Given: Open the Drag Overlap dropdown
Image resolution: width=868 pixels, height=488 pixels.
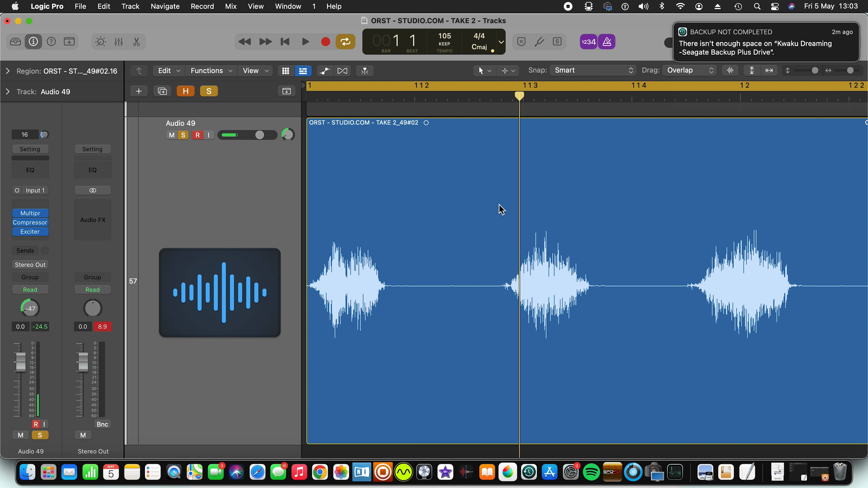Looking at the screenshot, I should (x=689, y=70).
